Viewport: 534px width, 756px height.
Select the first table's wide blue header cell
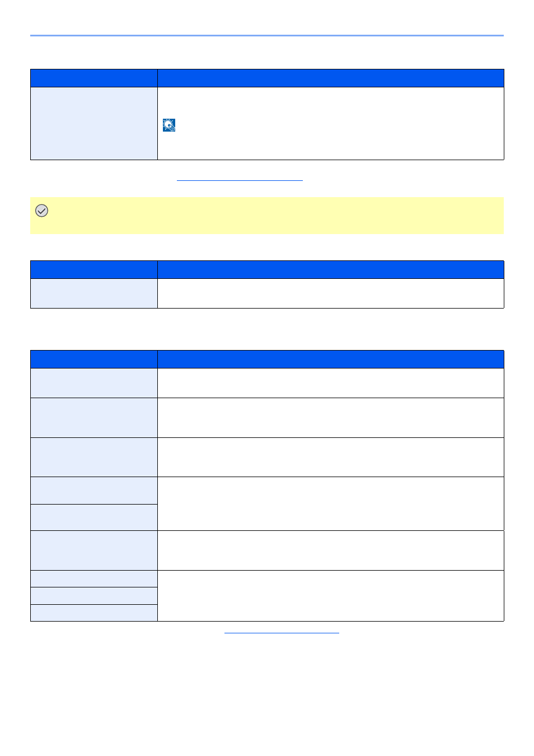click(331, 78)
